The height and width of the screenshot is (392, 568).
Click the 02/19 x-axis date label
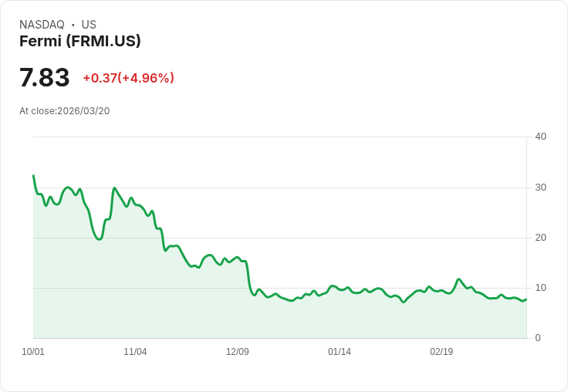441,352
